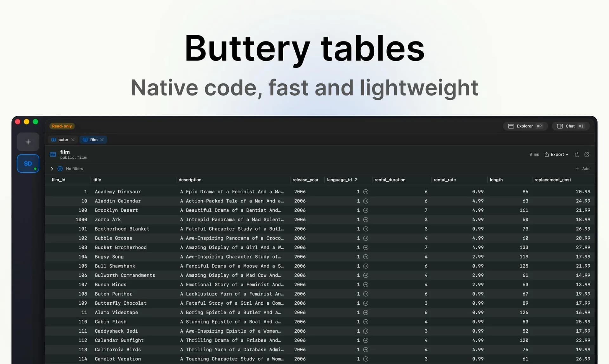Follow language_id link in Brooklyn Desert row
This screenshot has width=609, height=364.
[x=366, y=210]
